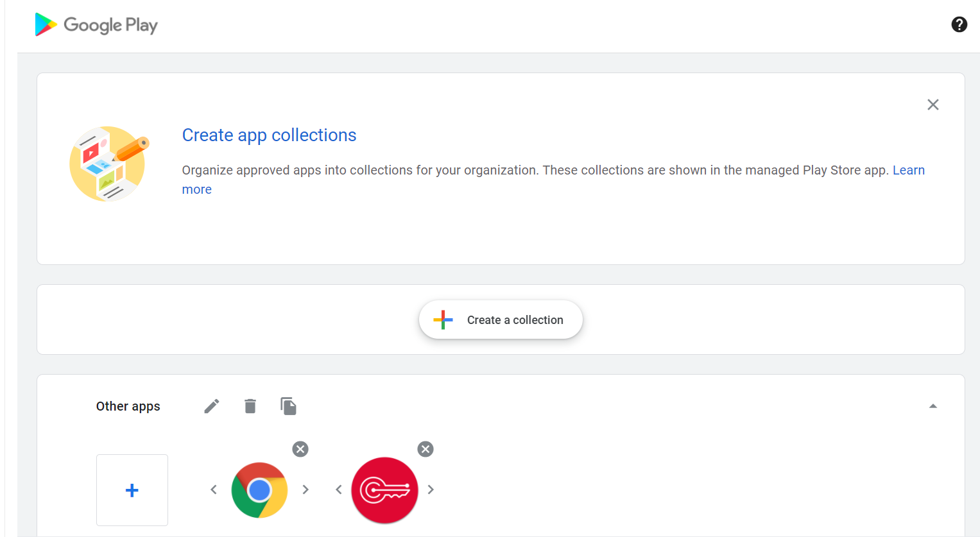Screen dimensions: 980x537
Task: Click the Create a collection button
Action: 501,320
